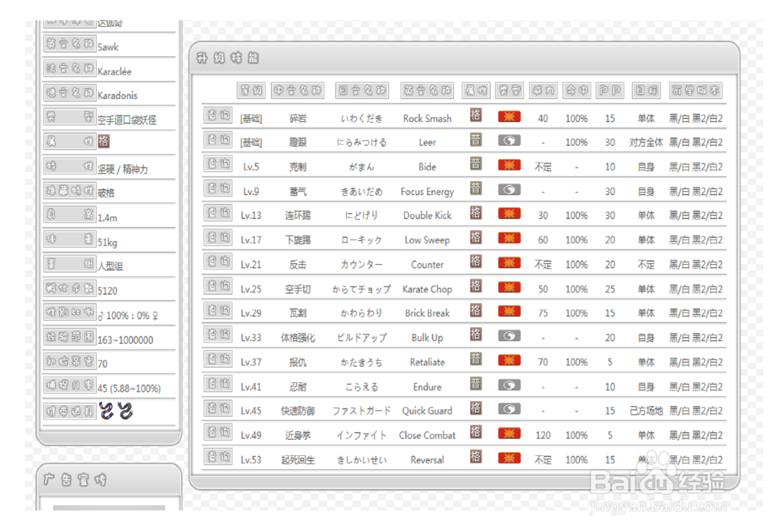Click the 日文名称 column header
768x532 pixels.
tap(362, 91)
